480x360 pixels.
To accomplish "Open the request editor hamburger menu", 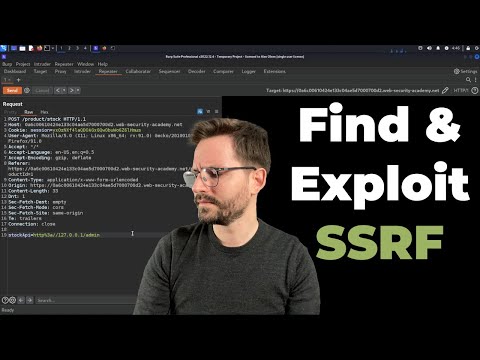I will tap(216, 112).
